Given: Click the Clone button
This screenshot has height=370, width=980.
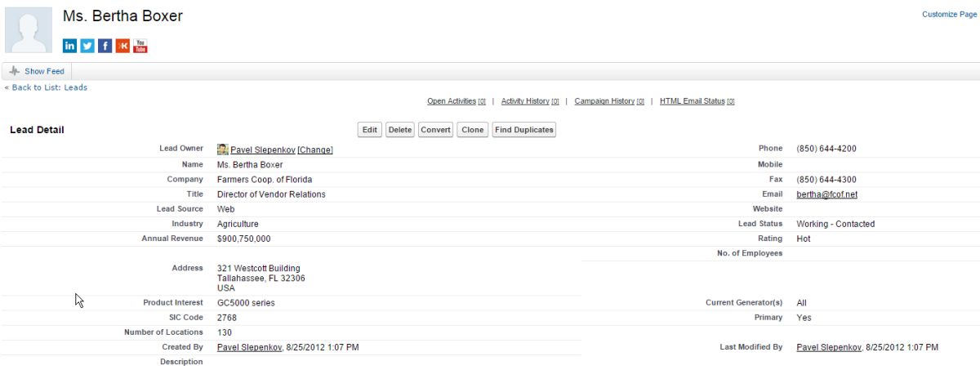Looking at the screenshot, I should [472, 130].
